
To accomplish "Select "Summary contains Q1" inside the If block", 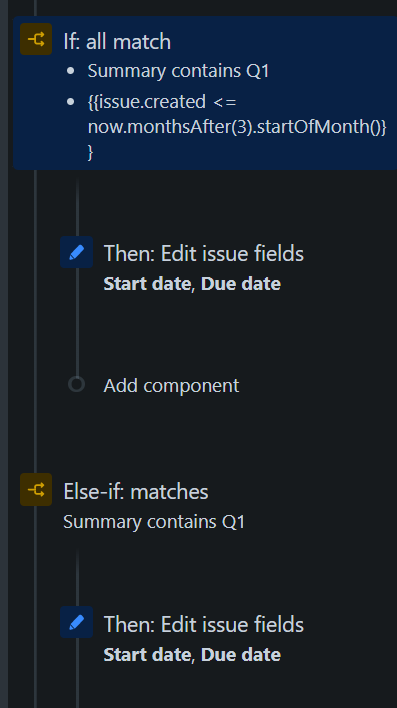I will click(178, 71).
